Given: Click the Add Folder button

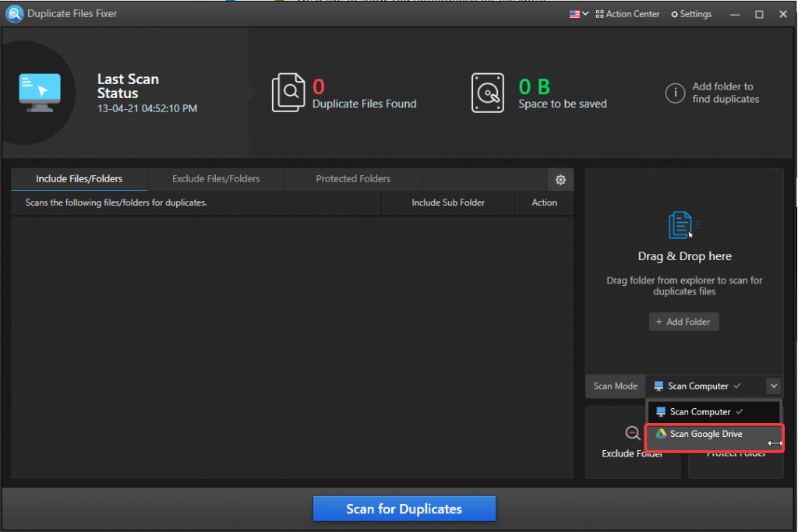Looking at the screenshot, I should tap(683, 322).
